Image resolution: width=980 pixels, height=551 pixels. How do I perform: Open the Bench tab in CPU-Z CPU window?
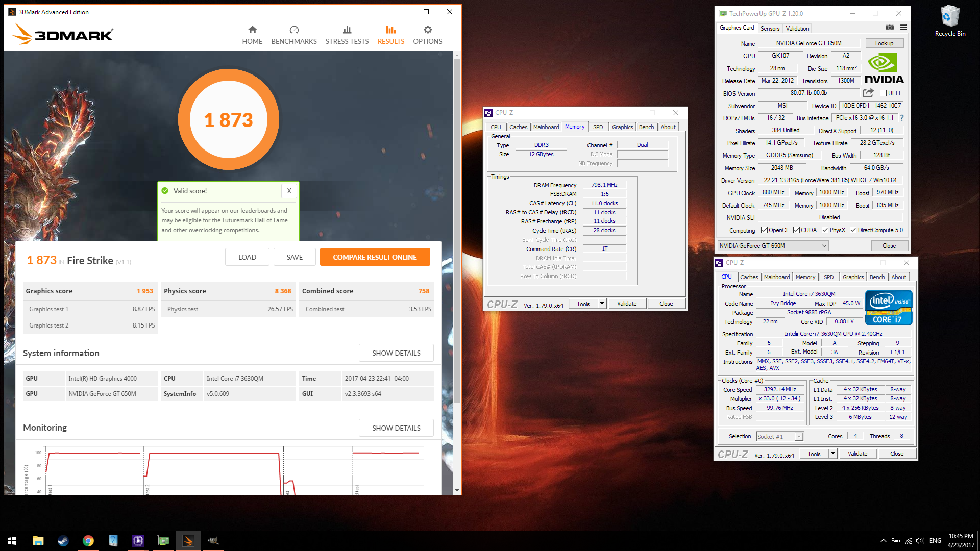click(877, 277)
